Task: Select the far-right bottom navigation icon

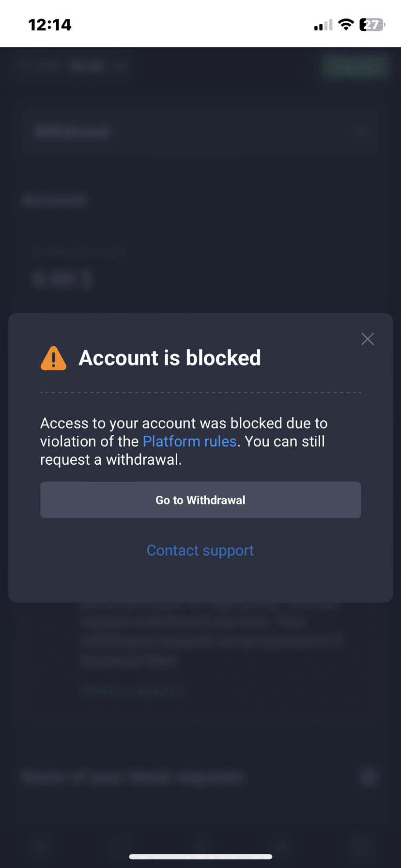Action: coord(360,846)
